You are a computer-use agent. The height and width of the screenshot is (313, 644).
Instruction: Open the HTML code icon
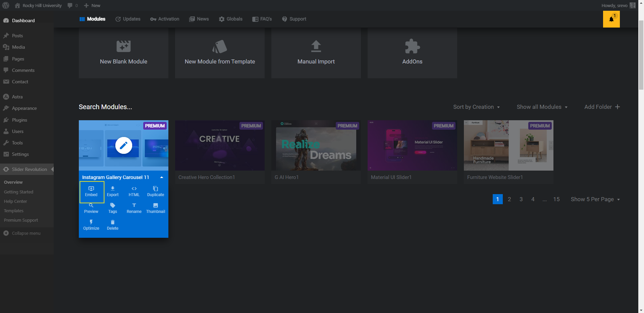click(134, 191)
